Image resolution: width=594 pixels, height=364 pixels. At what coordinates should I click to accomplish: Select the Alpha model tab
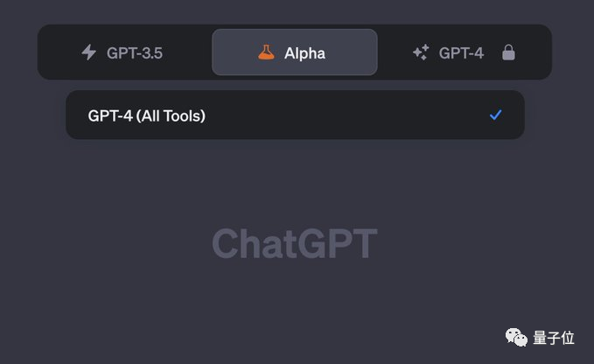(x=294, y=52)
